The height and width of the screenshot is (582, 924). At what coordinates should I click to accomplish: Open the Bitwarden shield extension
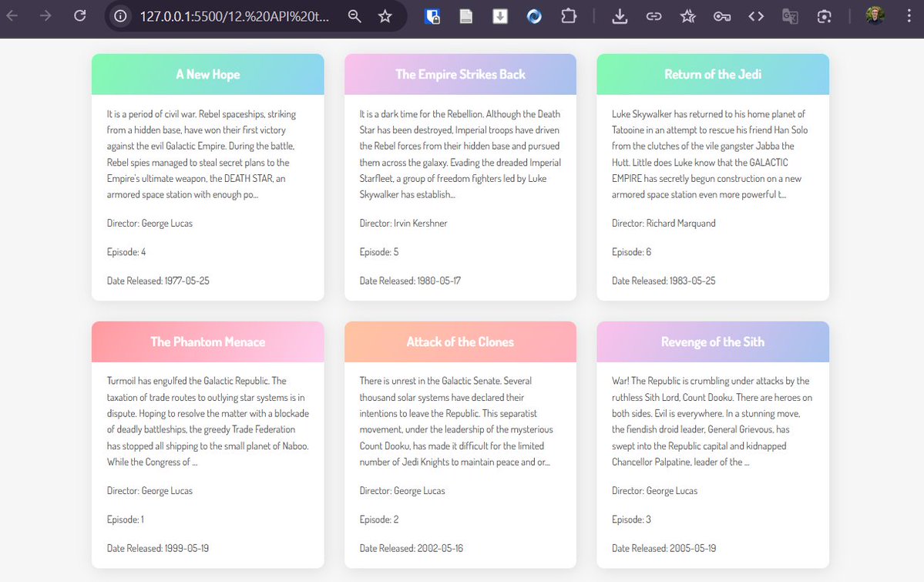432,16
